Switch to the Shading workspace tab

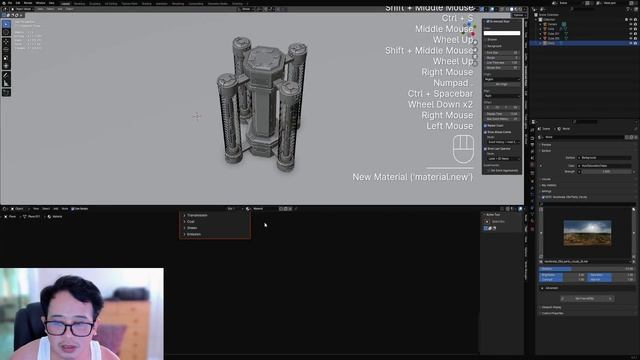147,3
